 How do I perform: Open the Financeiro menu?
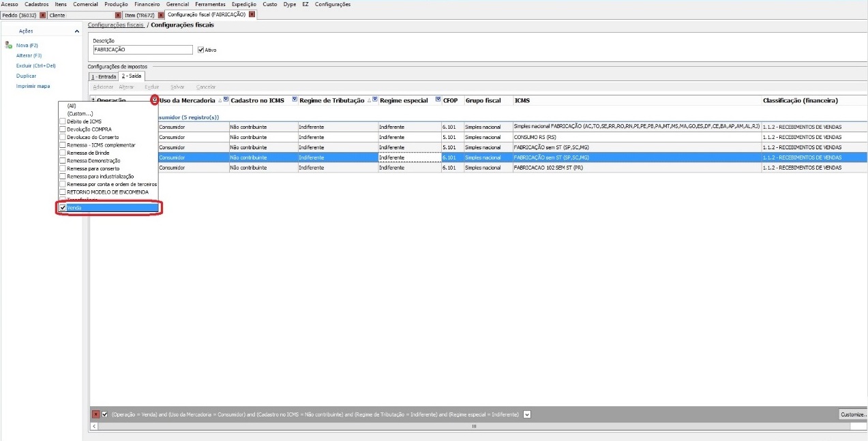coord(147,4)
